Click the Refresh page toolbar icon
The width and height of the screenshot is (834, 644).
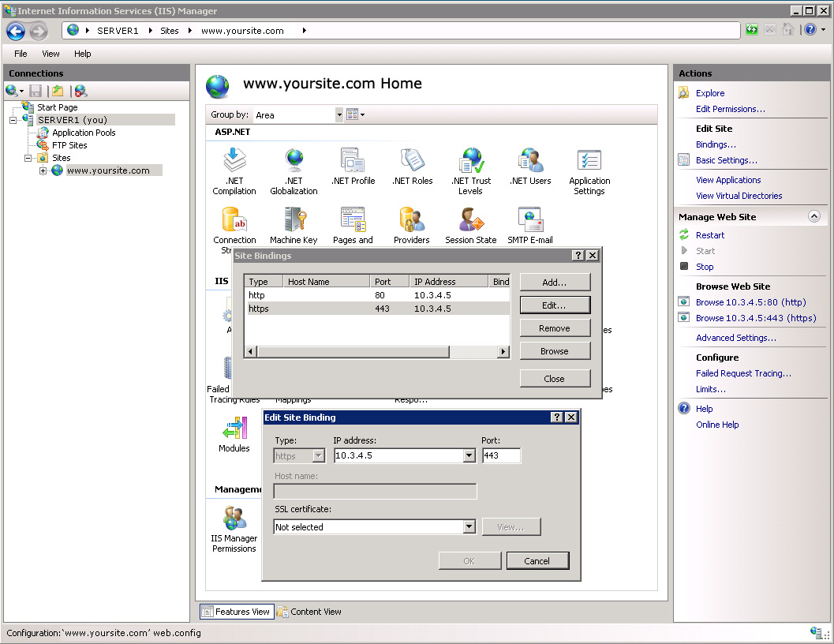tap(752, 30)
